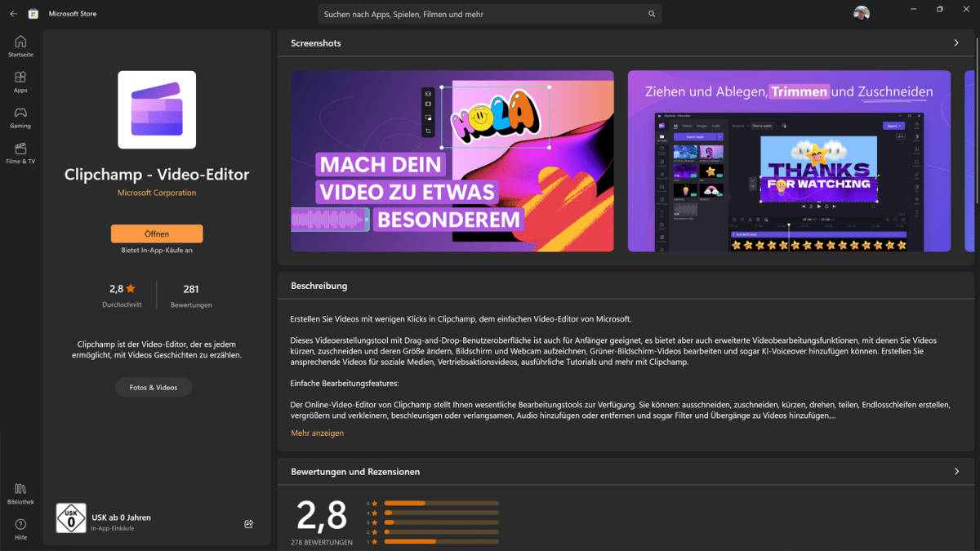This screenshot has height=551, width=980.
Task: Click the 281 Bewertungen count
Action: point(191,295)
